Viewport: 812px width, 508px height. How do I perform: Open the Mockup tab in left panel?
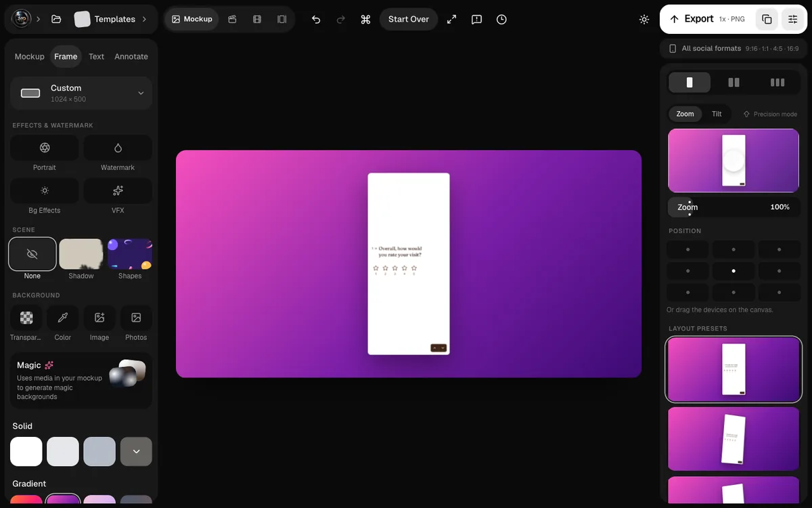coord(30,56)
